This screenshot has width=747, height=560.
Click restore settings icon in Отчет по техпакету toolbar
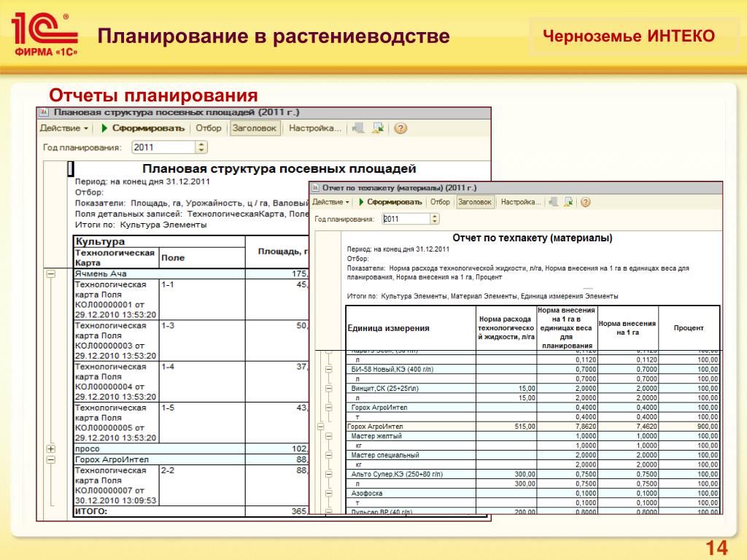[x=554, y=202]
